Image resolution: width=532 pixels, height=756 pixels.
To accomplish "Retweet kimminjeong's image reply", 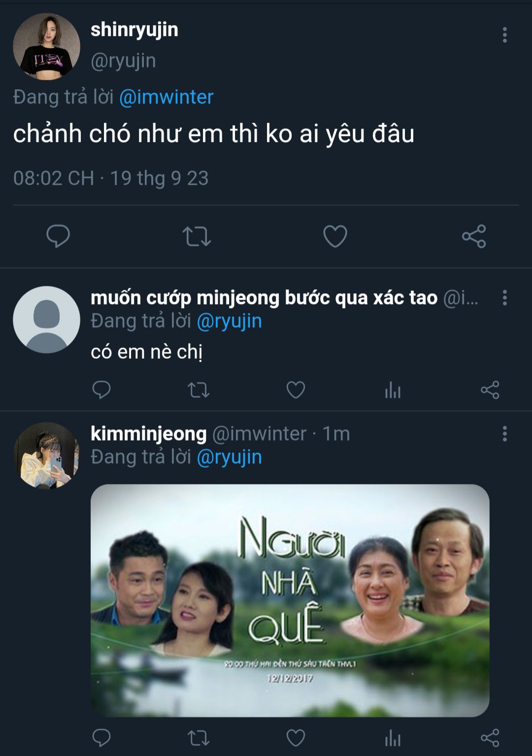I will [199, 738].
